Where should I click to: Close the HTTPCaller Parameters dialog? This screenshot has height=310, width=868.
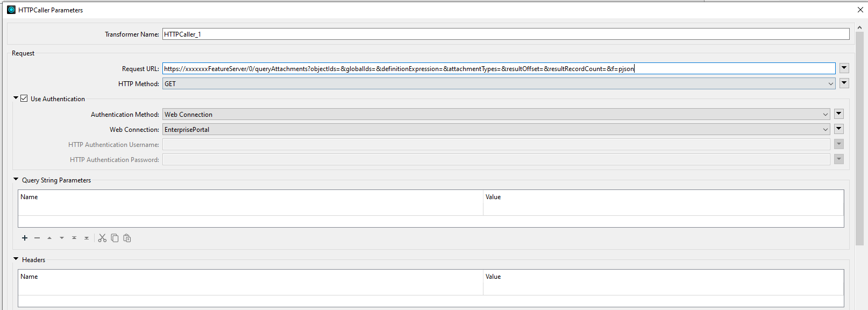860,10
